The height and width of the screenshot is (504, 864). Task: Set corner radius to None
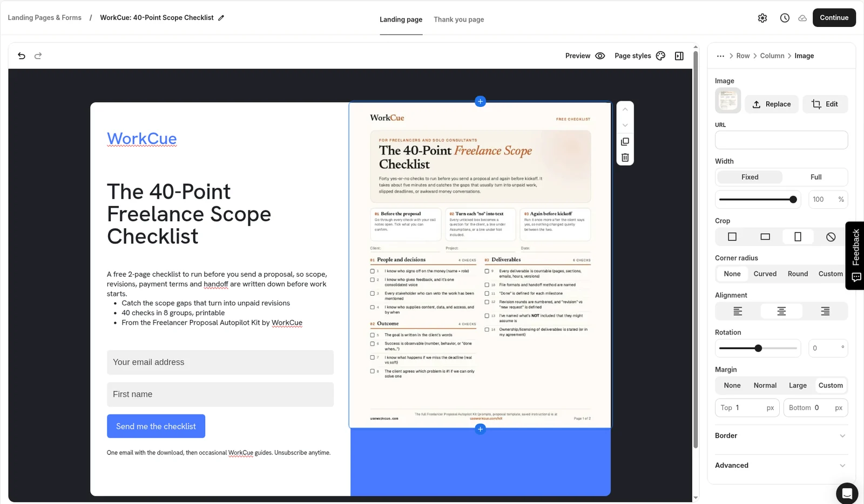(732, 274)
